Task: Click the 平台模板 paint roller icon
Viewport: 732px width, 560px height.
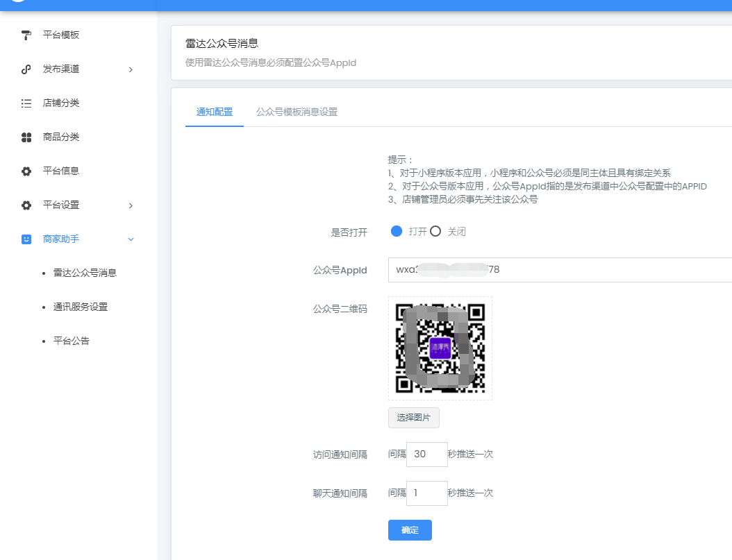Action: pyautogui.click(x=26, y=35)
